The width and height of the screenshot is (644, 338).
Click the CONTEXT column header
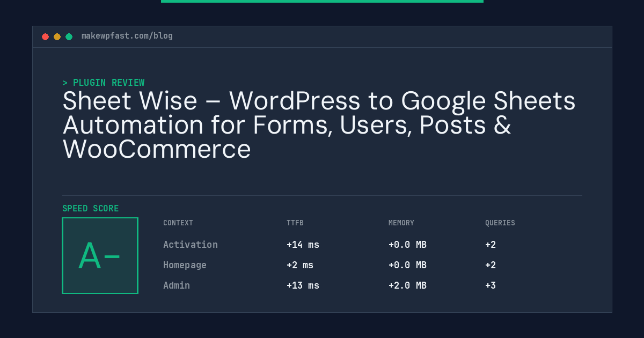pyautogui.click(x=178, y=223)
